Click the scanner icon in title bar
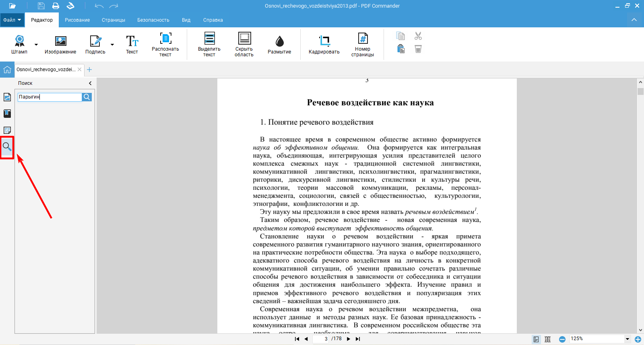Viewport: 644px width, 345px height. [70, 6]
